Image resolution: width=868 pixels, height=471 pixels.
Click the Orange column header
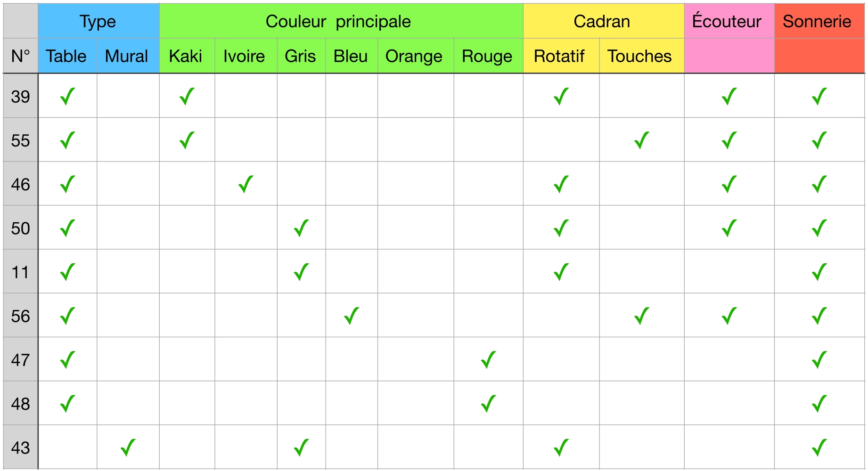pos(414,56)
